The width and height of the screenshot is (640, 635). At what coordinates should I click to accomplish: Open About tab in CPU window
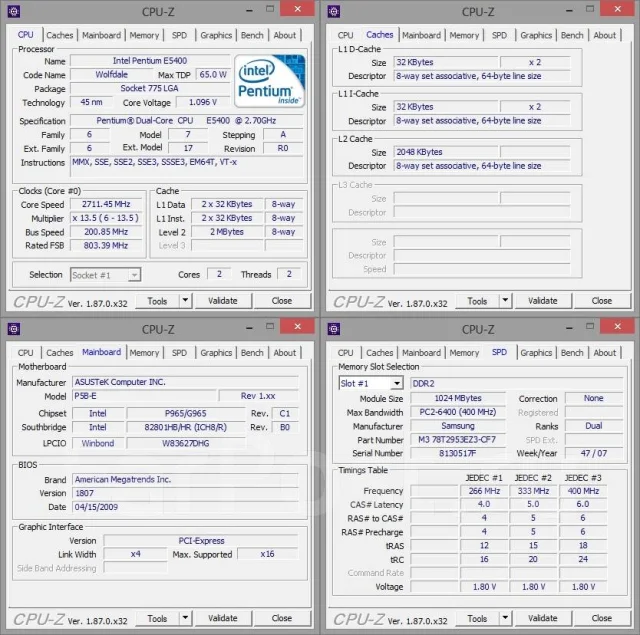284,35
